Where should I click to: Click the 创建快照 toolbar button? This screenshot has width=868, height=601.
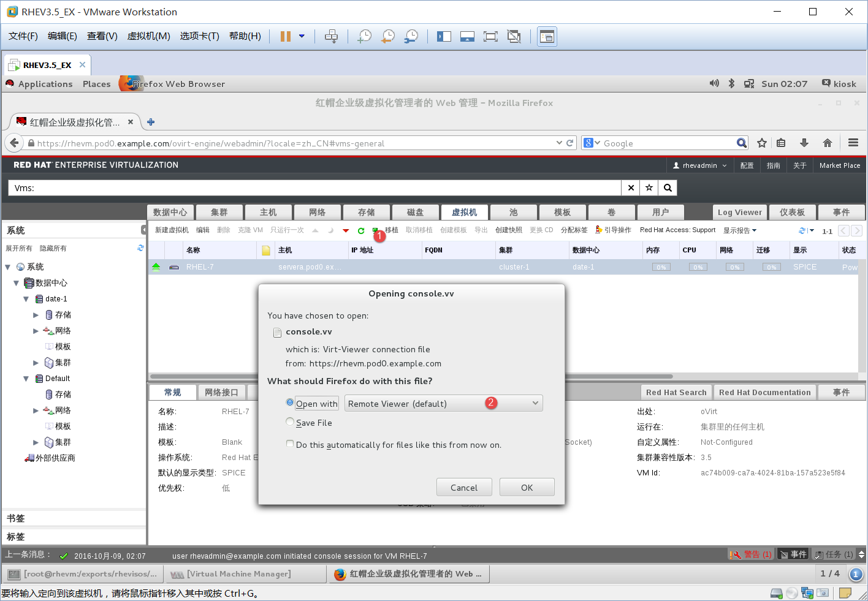click(x=509, y=230)
